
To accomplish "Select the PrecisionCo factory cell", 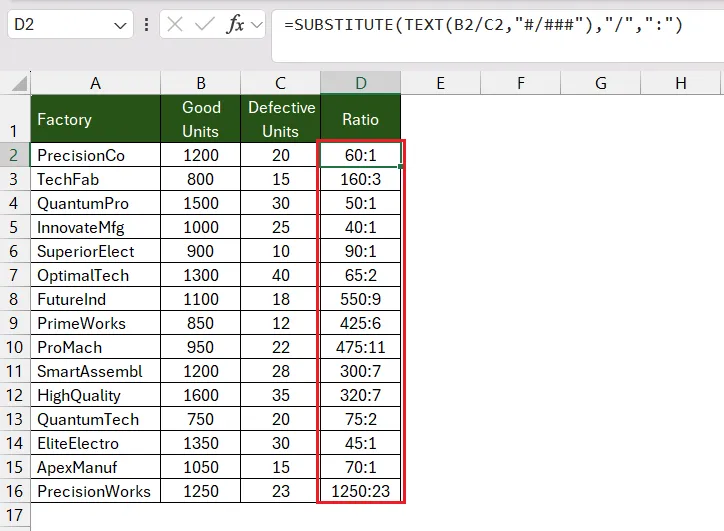I will (96, 155).
